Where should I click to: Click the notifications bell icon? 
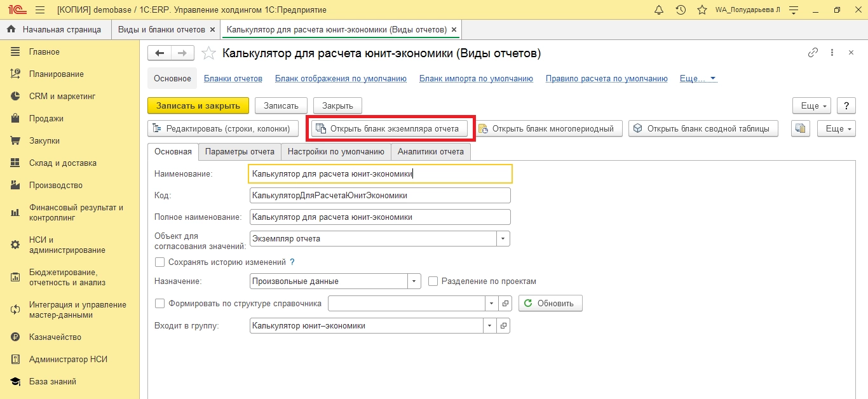[659, 10]
